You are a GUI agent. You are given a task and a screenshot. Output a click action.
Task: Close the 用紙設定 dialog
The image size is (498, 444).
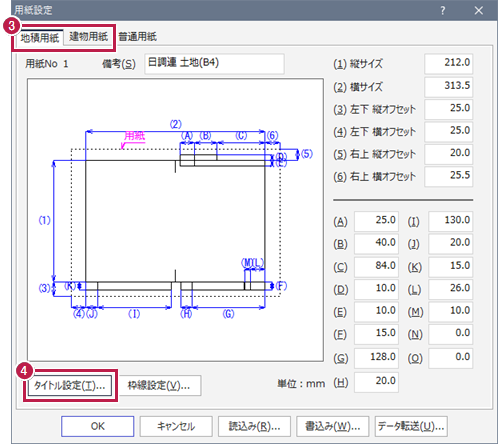[479, 10]
